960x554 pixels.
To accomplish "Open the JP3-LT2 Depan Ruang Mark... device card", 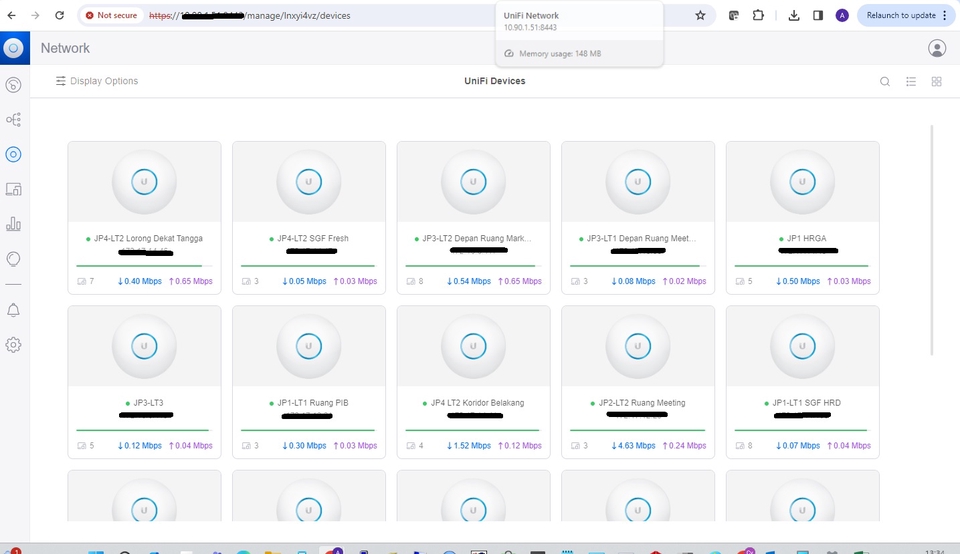I will [473, 218].
